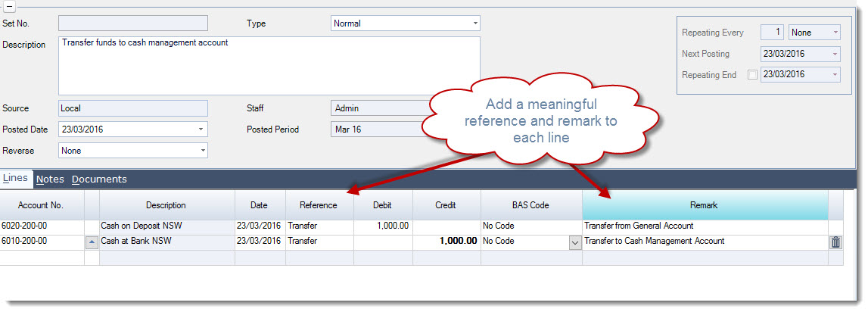Screen dimensions: 868x312
Task: Delete the Cash at Bank NSW line
Action: (x=835, y=242)
